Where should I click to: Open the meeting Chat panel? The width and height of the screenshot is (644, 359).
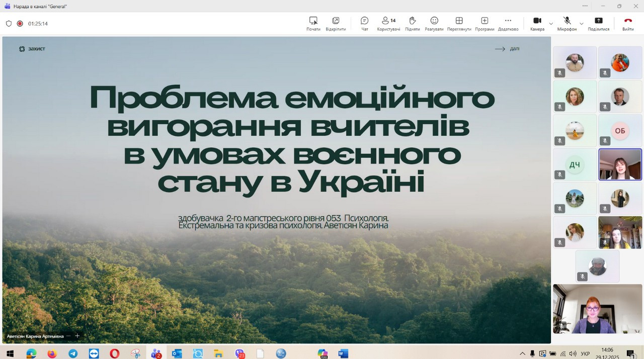(x=364, y=23)
